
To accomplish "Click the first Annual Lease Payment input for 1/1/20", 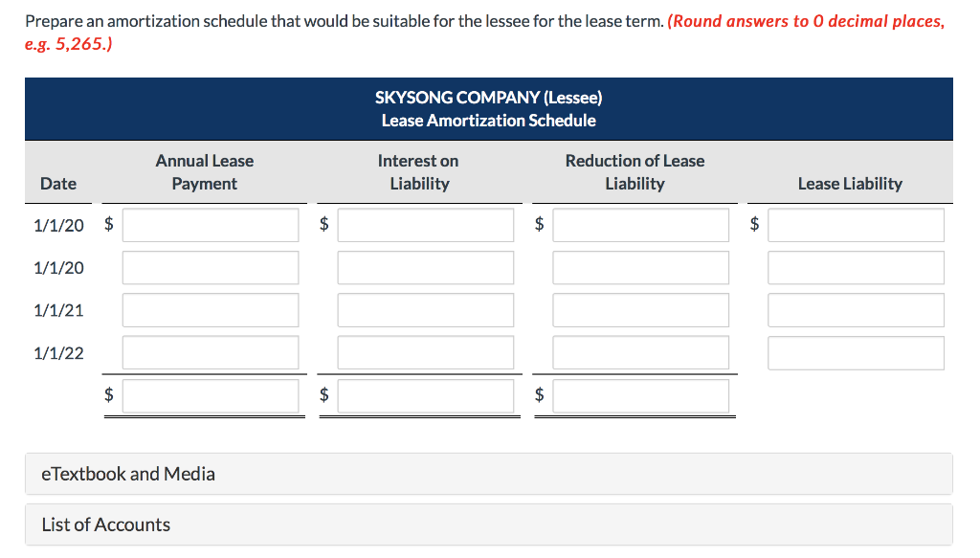I will 210,224.
